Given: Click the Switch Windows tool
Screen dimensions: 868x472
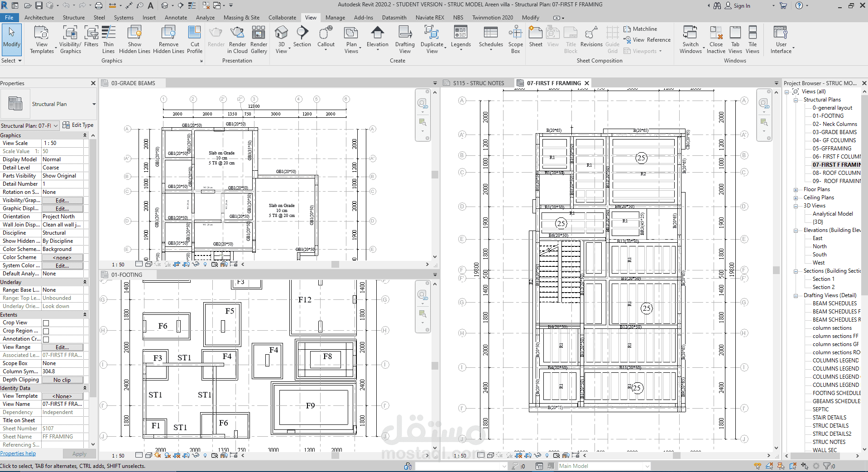Looking at the screenshot, I should click(x=691, y=39).
